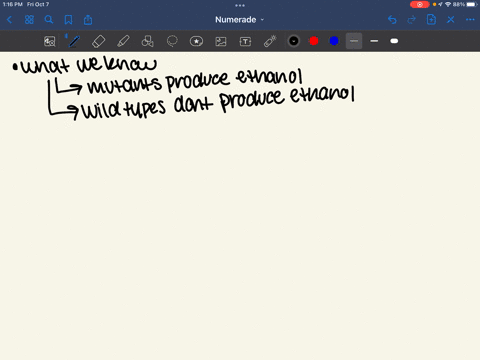Select the thick stroke width

(394, 41)
